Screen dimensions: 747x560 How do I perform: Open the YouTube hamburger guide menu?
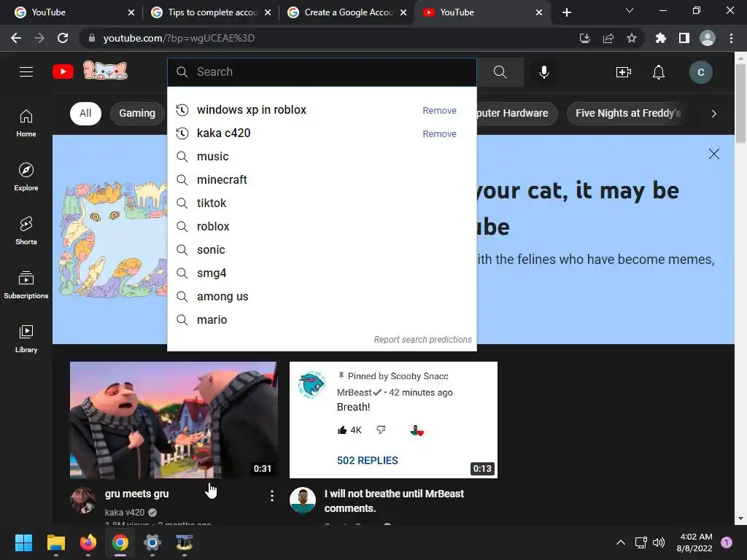click(x=26, y=72)
